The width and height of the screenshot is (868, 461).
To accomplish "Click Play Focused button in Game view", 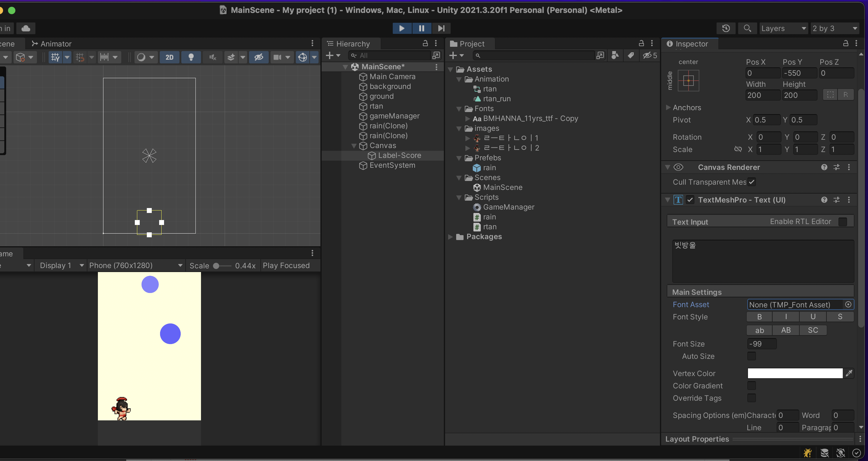I will pyautogui.click(x=286, y=266).
